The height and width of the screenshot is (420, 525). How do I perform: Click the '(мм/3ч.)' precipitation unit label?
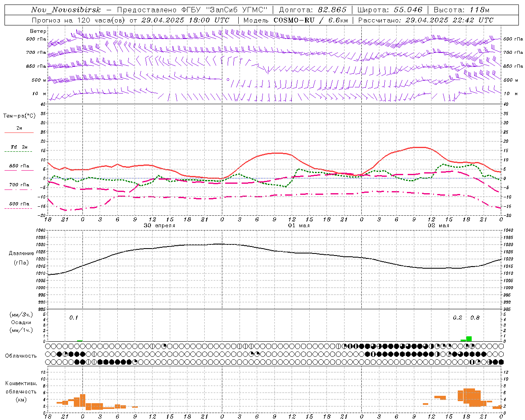(21, 315)
